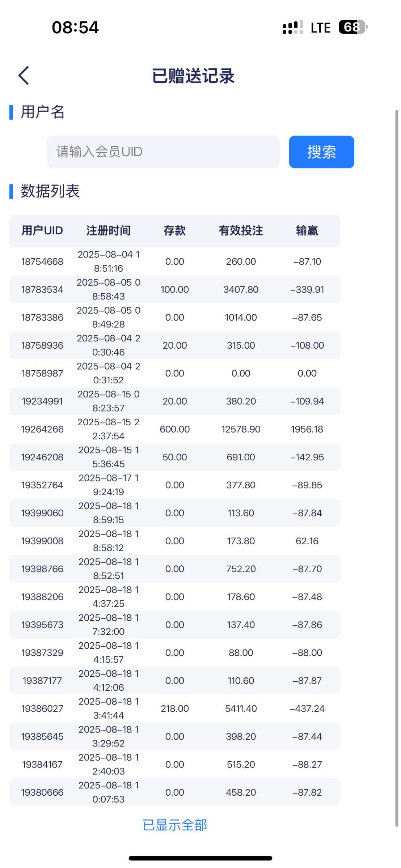Viewport: 401px width, 868px height.
Task: Tap the 08:54 clock in status bar
Action: tap(75, 27)
